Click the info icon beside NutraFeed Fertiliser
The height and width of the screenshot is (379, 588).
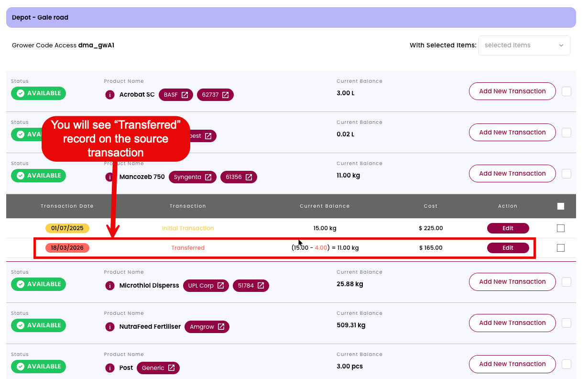110,327
